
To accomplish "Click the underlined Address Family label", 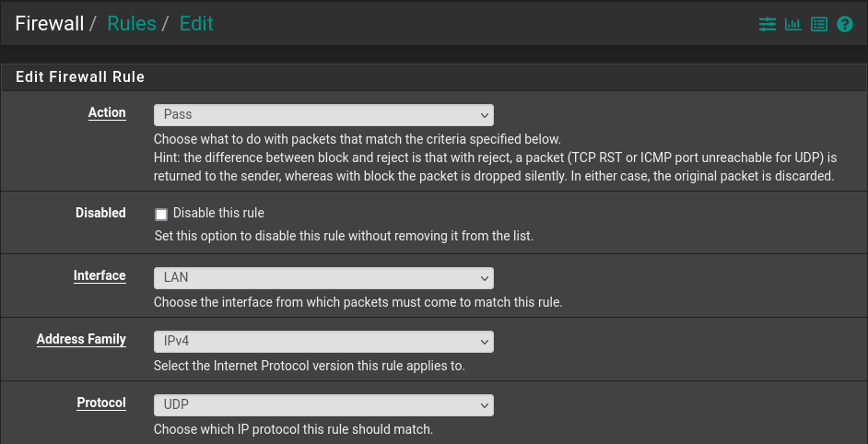I will 81,339.
